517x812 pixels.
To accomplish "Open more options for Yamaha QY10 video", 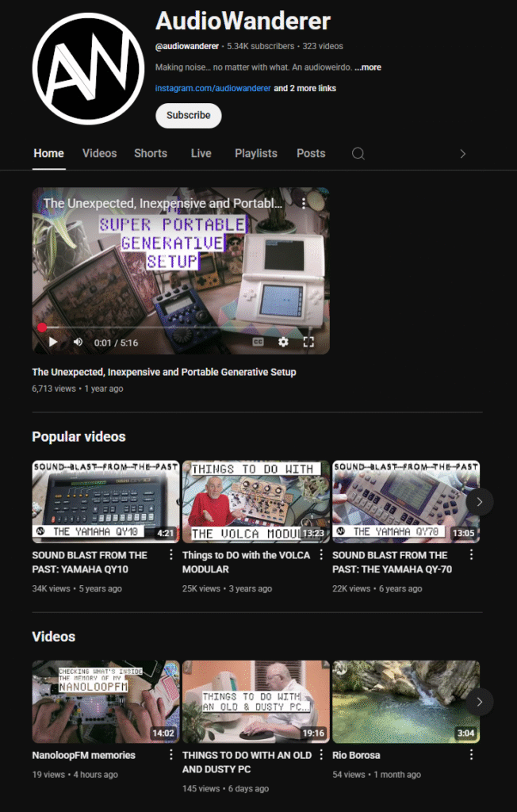I will click(171, 555).
